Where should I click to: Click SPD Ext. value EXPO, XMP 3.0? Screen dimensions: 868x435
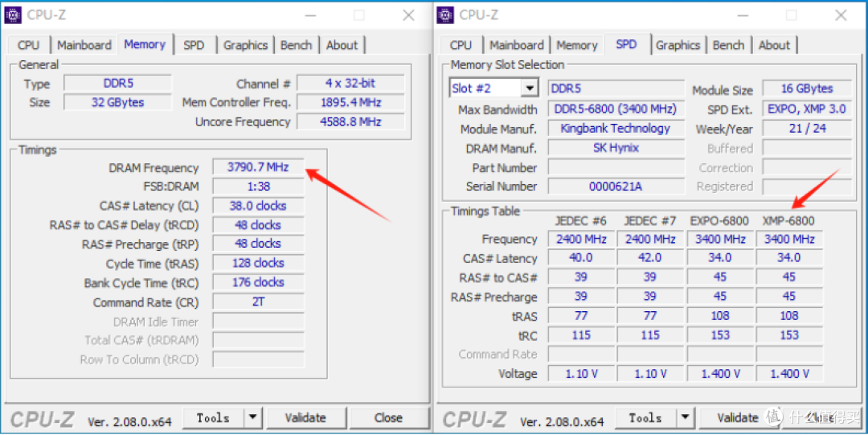pyautogui.click(x=807, y=109)
